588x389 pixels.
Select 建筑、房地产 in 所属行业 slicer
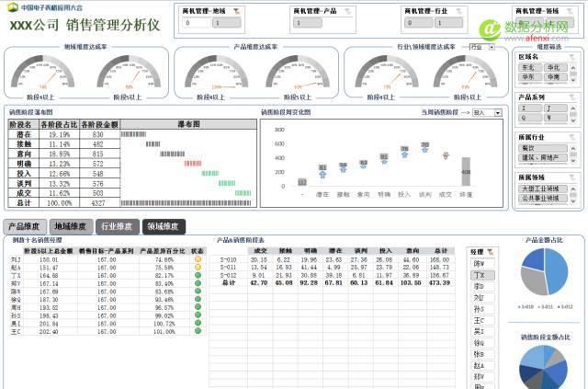tap(543, 157)
